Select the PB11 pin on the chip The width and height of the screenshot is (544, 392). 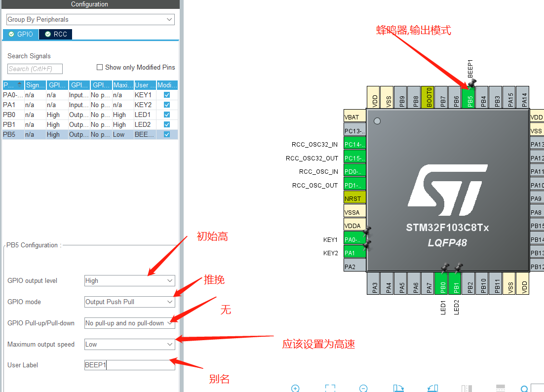497,283
